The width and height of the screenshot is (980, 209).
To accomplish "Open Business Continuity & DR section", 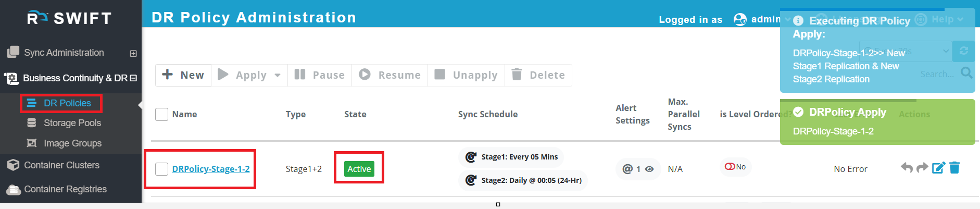I will point(75,78).
